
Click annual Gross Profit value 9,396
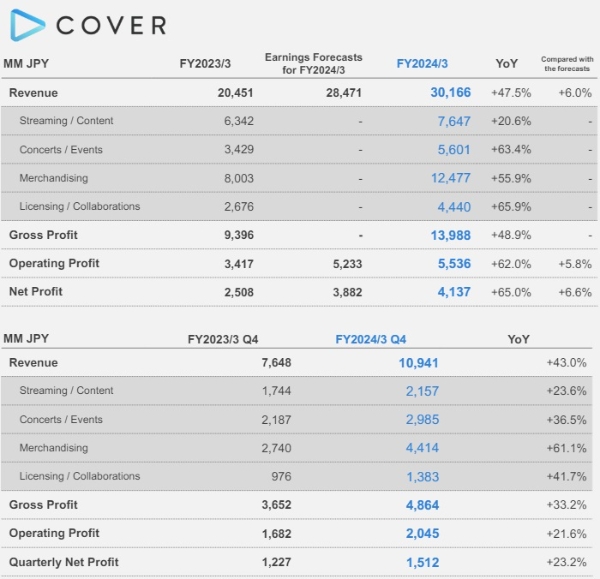pyautogui.click(x=239, y=235)
